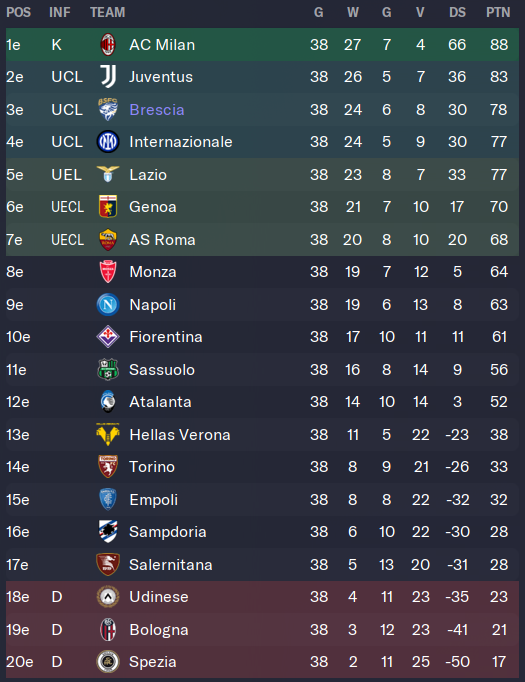Sort table by PTN column header
The width and height of the screenshot is (525, 682).
tap(498, 12)
